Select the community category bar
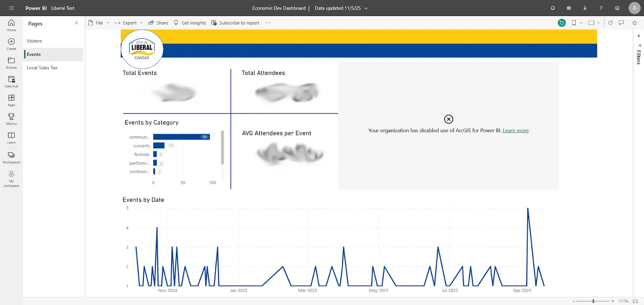Viewport: 644px width, 305px height. pyautogui.click(x=182, y=137)
